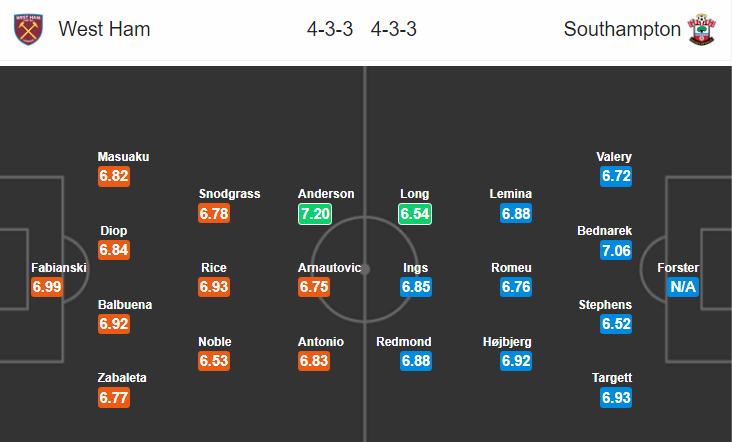The width and height of the screenshot is (732, 442).
Task: Click Targett's 6.93 rating badge
Action: (x=616, y=398)
